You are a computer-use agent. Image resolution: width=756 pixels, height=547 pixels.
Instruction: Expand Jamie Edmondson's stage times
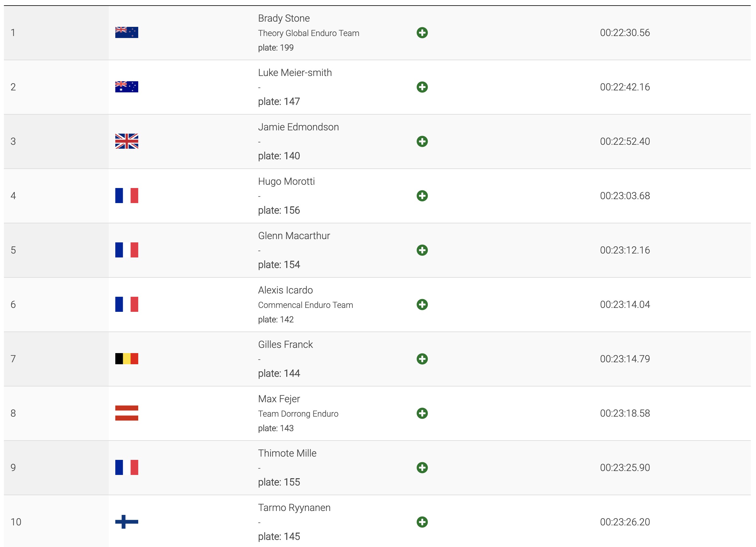pyautogui.click(x=422, y=141)
